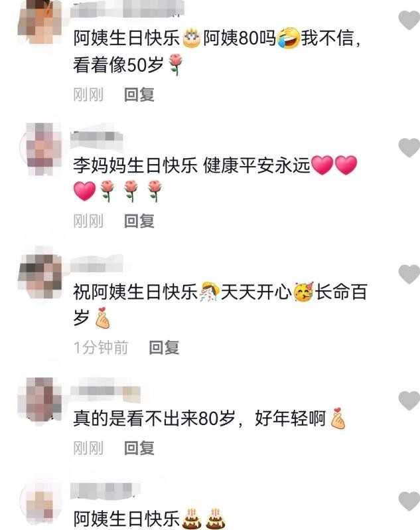Reply to the 看着像50岁 comment
The width and height of the screenshot is (420, 530).
click(139, 94)
